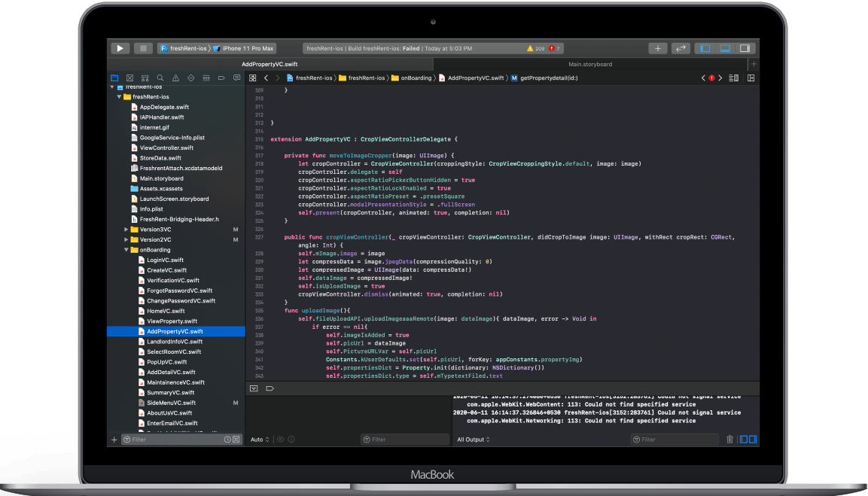Expand the Version3VC folder
Image resolution: width=868 pixels, height=496 pixels.
click(126, 230)
